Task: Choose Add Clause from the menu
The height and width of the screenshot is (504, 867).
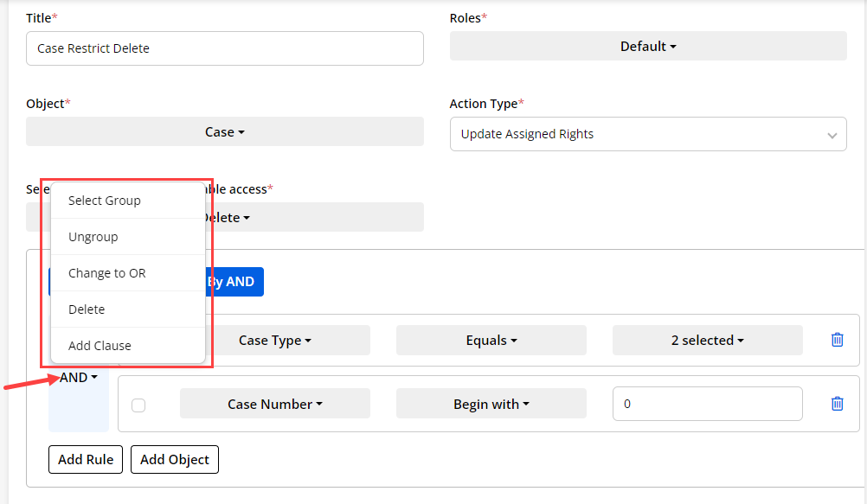Action: [100, 346]
